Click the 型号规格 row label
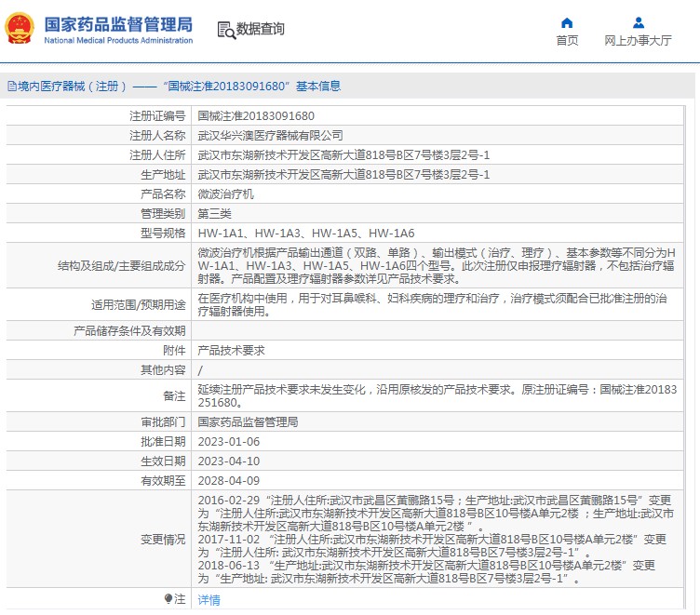 pos(163,233)
